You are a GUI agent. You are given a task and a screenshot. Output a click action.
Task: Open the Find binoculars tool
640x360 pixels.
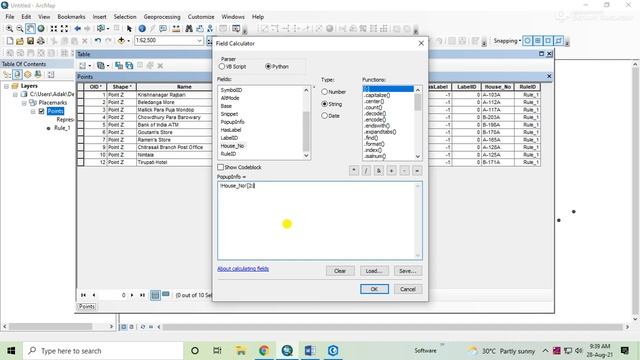pos(189,29)
